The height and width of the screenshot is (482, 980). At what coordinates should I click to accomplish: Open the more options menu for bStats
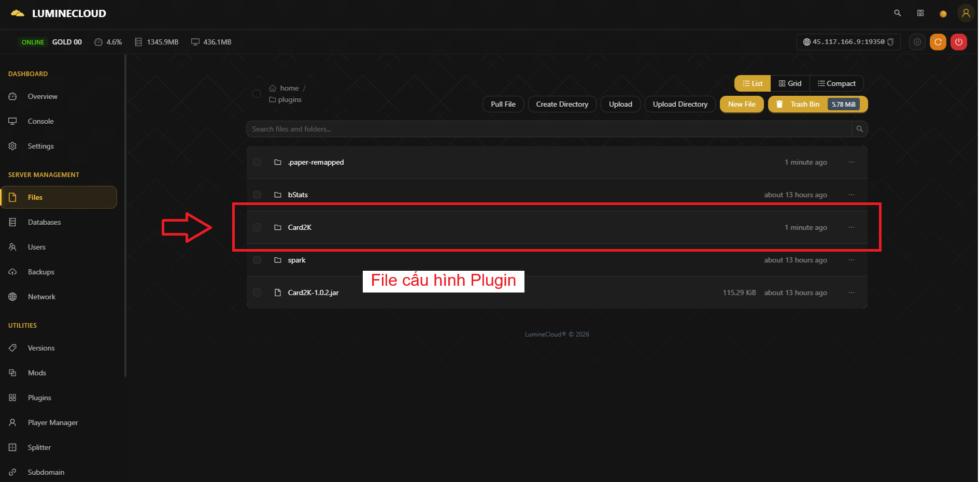(x=851, y=195)
